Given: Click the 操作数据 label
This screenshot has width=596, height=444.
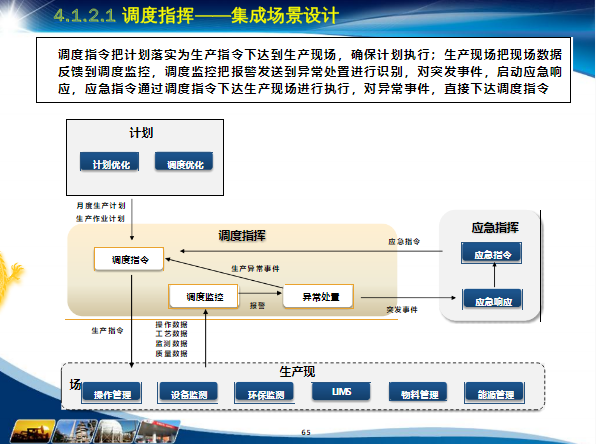Looking at the screenshot, I should [171, 324].
